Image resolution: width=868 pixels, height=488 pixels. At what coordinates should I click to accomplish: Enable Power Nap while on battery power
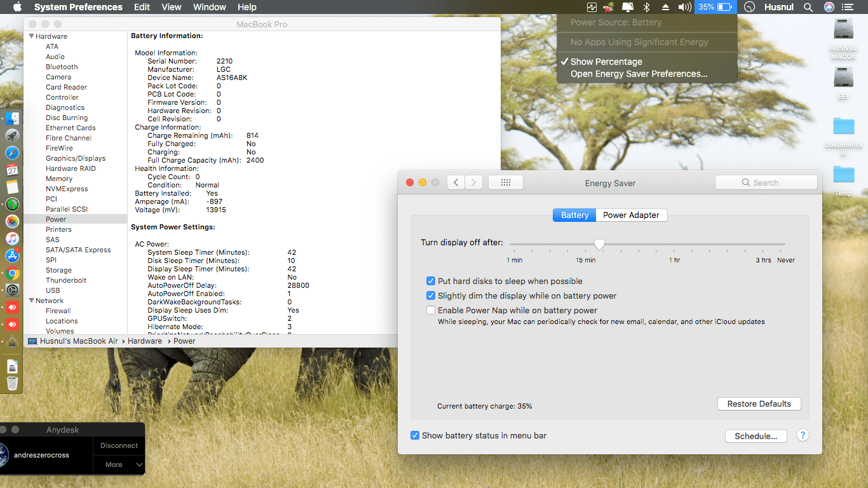coord(431,310)
